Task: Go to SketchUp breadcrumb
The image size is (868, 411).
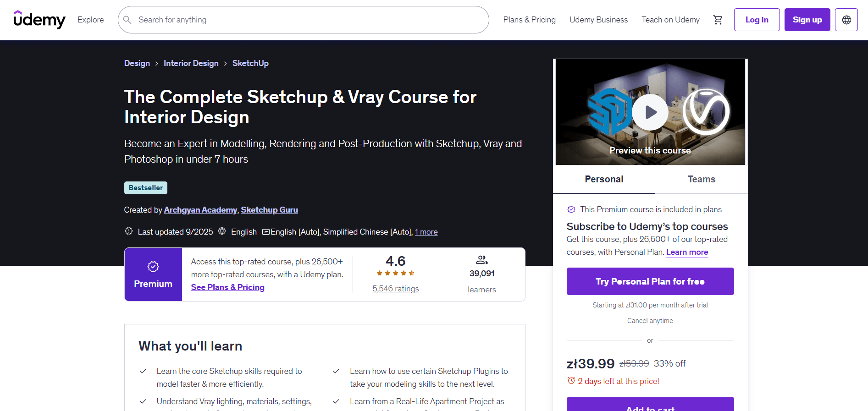Action: (250, 63)
